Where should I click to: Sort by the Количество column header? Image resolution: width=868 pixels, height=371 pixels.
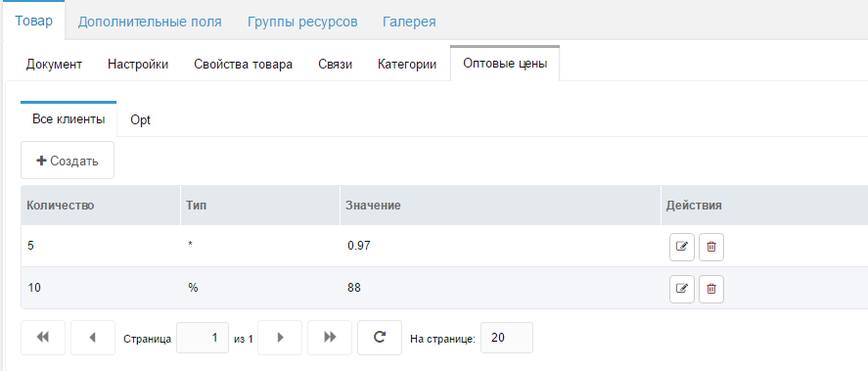(100, 206)
